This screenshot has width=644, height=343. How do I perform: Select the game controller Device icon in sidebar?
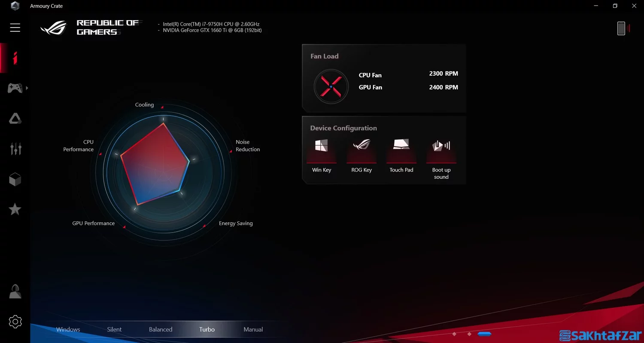coord(15,88)
